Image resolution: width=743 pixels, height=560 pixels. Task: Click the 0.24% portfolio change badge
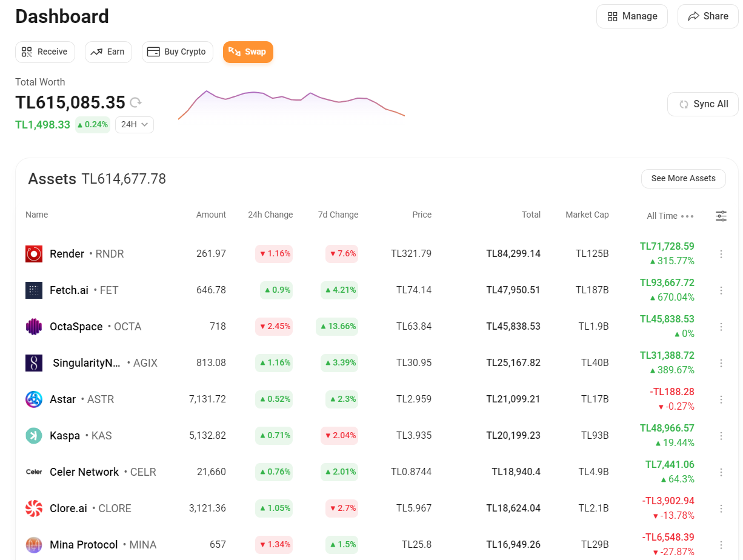point(93,125)
